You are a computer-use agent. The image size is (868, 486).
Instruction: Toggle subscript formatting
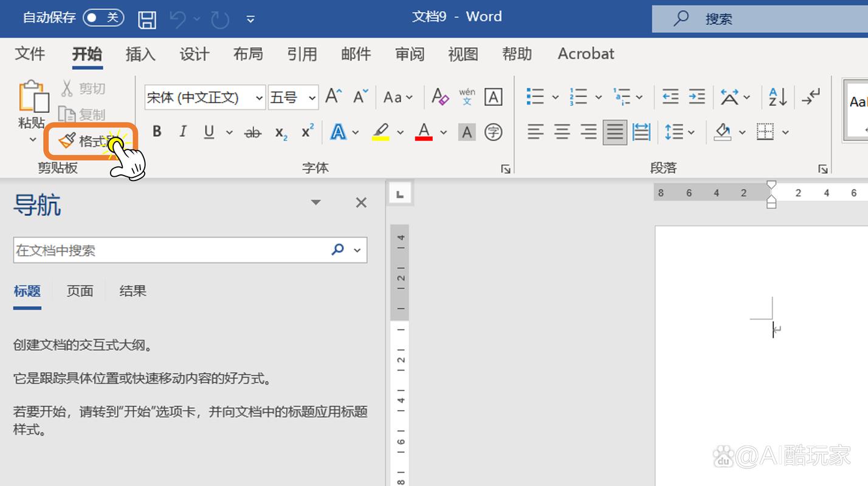pyautogui.click(x=281, y=132)
